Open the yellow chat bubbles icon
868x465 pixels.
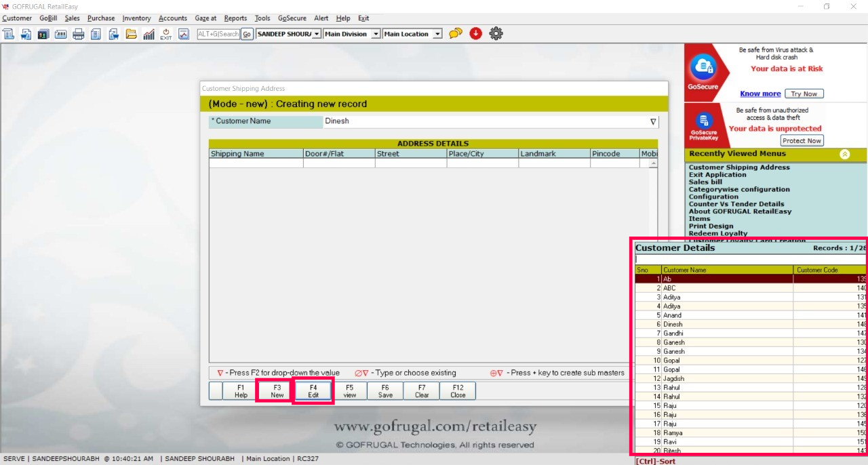456,33
